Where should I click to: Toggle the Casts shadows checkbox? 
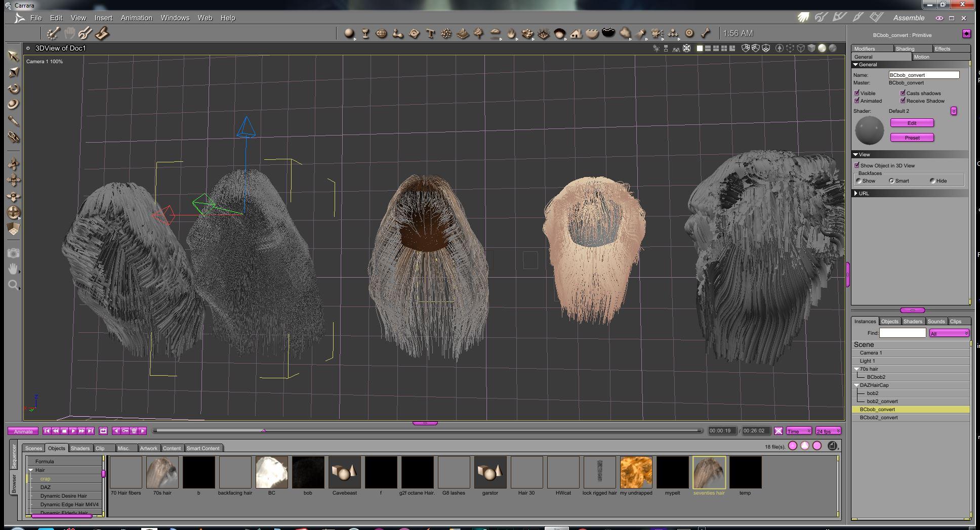(903, 93)
